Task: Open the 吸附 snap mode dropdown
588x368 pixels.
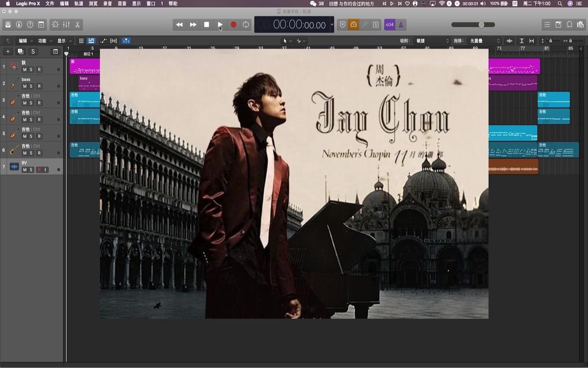Action: coord(432,41)
